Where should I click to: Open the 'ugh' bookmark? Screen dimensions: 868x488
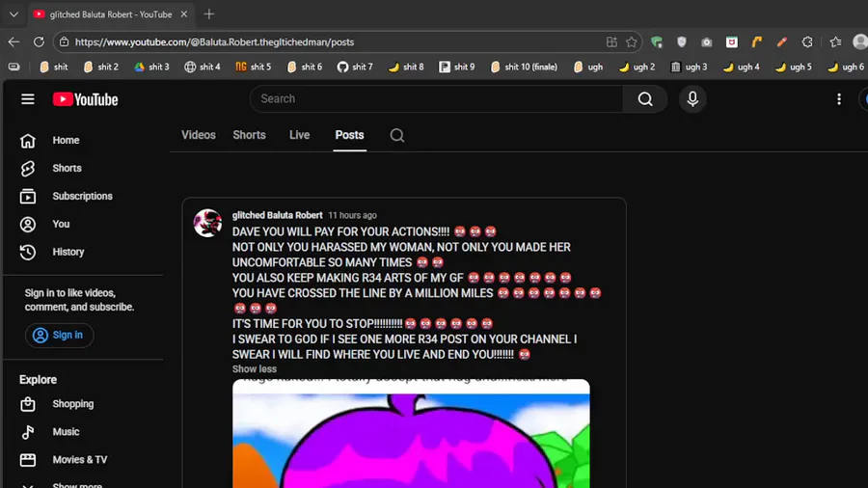[588, 67]
